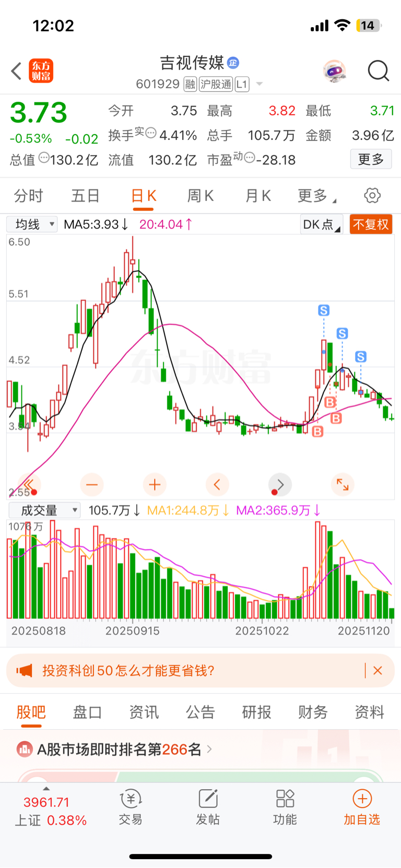Image resolution: width=401 pixels, height=868 pixels.
Task: Tap the lowest B buy marker on chart
Action: tap(317, 432)
